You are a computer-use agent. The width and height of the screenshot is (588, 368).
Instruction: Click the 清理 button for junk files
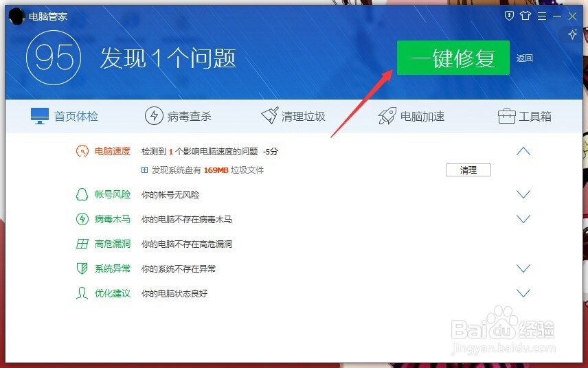(x=468, y=170)
